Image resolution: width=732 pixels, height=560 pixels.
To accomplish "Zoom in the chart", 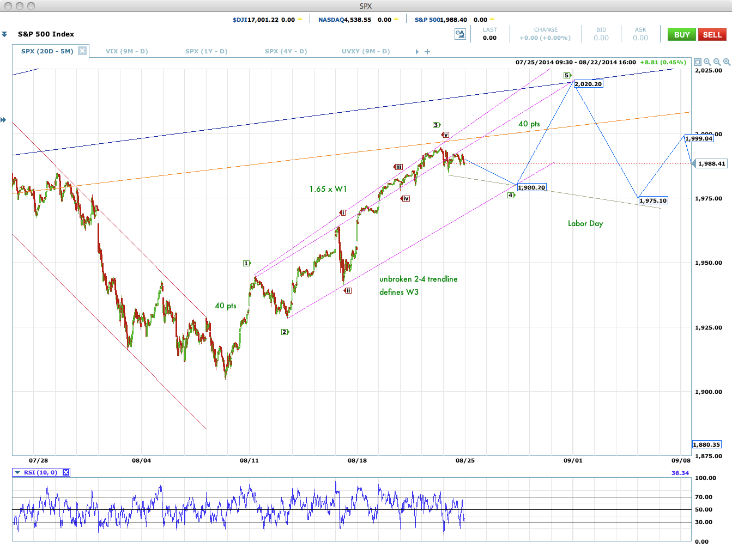I will click(x=727, y=62).
